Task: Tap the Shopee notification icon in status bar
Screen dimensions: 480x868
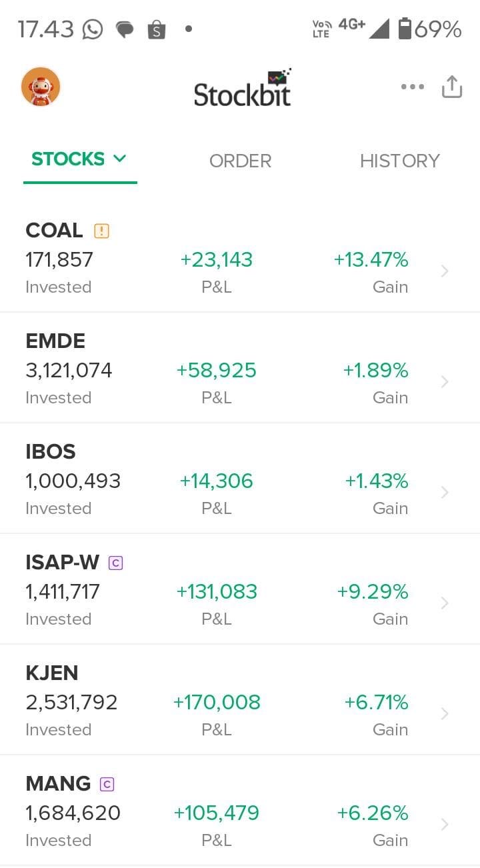Action: pos(156,29)
